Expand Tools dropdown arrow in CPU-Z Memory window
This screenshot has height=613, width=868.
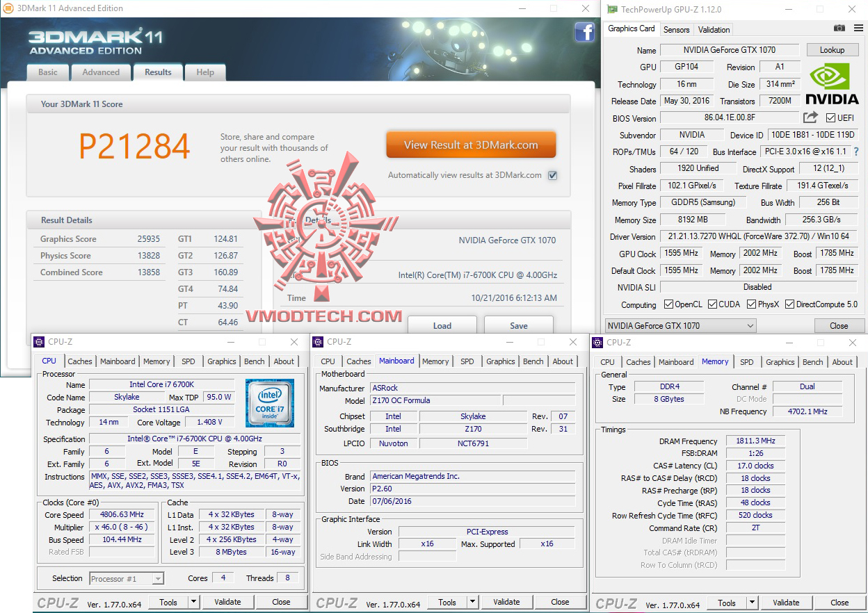pyautogui.click(x=752, y=603)
